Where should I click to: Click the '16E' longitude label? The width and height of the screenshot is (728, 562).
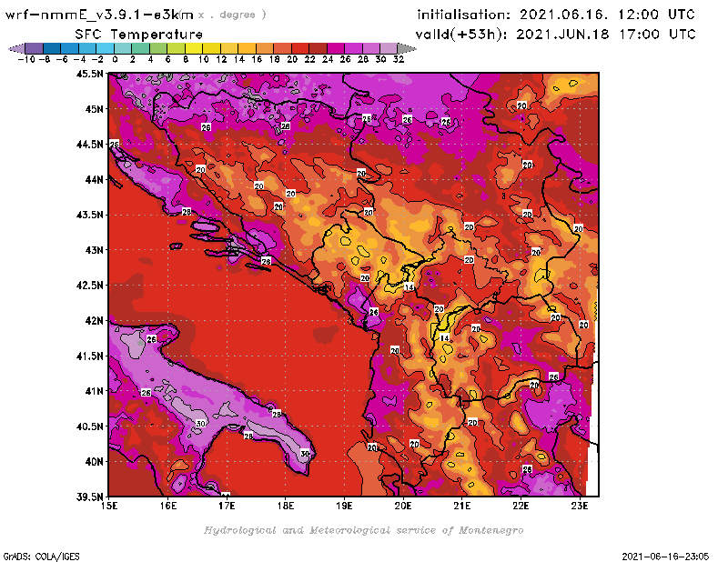coord(168,506)
